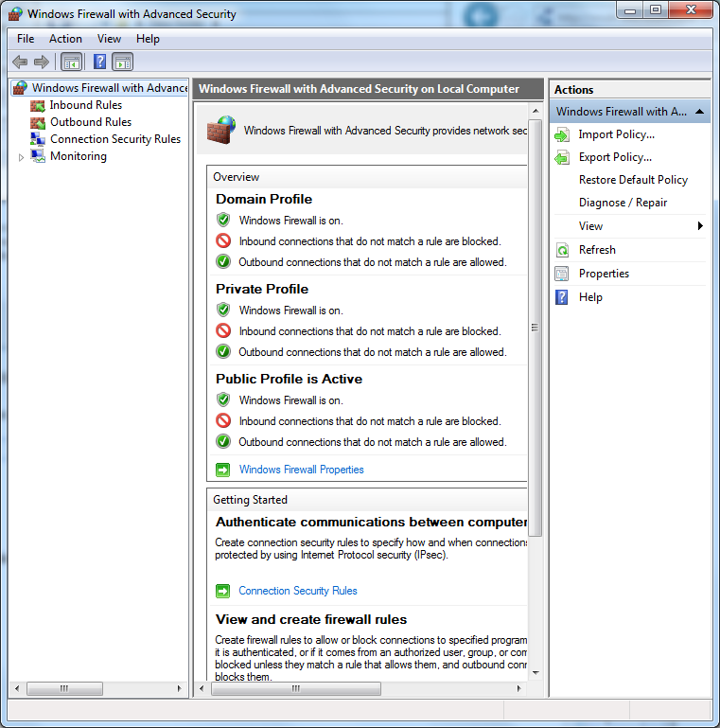Screen dimensions: 720x728
Task: Click the title bar firewall application icon
Action: 15,14
